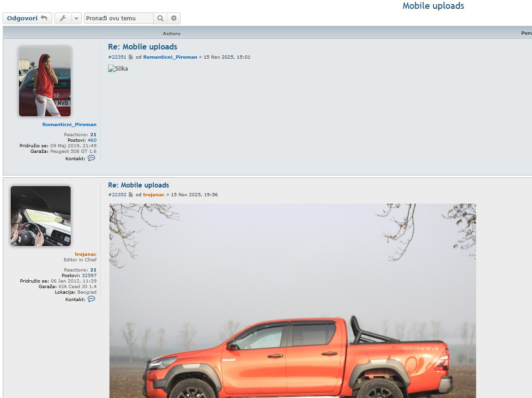The image size is (532, 398).
Task: Select join date '09 Maj 2019, 21:49'
Action: [x=73, y=146]
